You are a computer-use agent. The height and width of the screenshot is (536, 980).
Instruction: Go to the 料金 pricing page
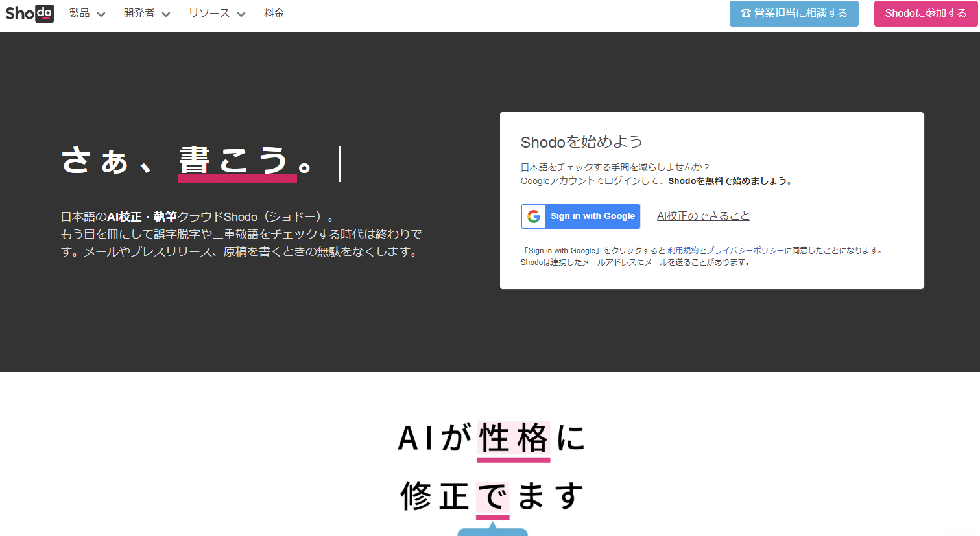click(274, 14)
